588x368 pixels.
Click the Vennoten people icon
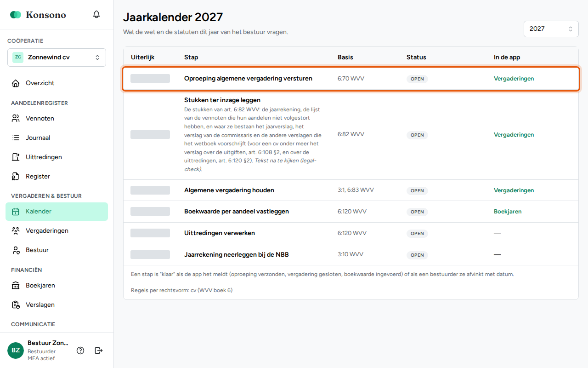tap(16, 119)
